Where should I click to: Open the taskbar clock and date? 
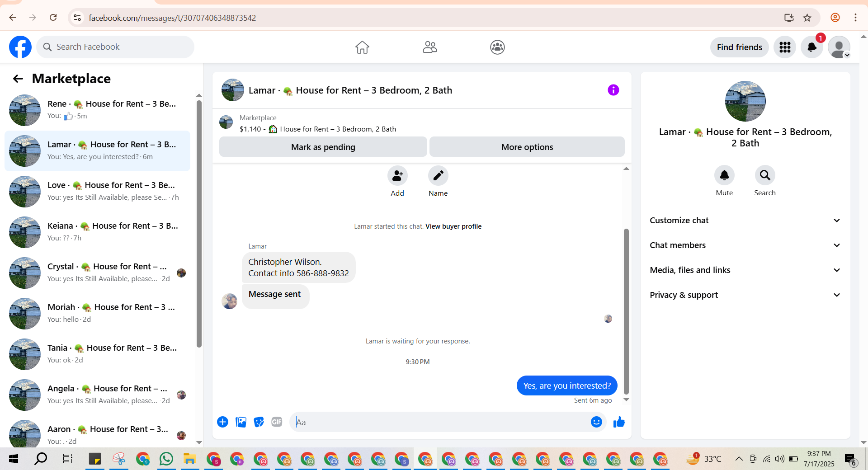[x=819, y=459]
